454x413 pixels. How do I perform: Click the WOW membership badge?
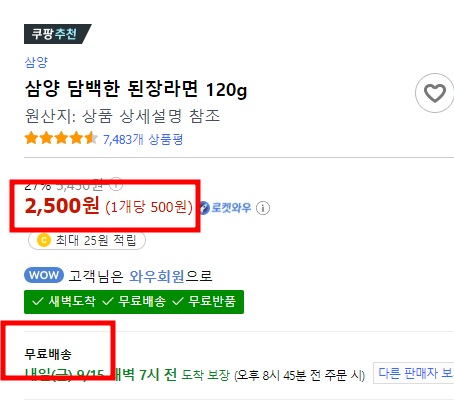[x=44, y=275]
